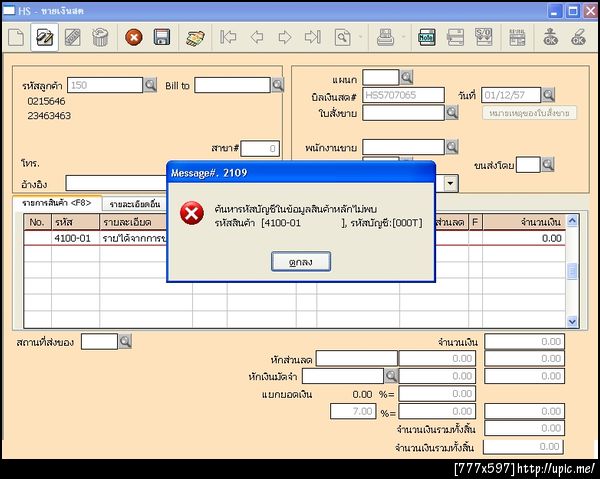Click the ตกลง button in the message dialog
The image size is (600, 479).
point(301,262)
